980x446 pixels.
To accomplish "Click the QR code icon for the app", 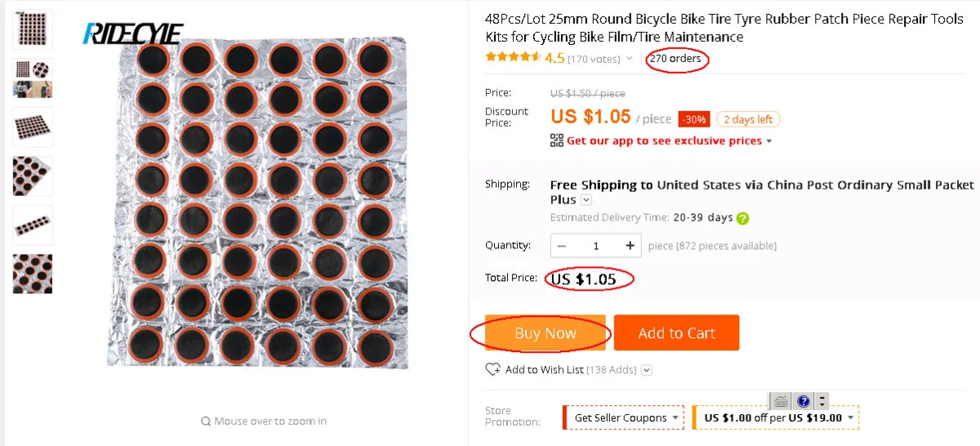I will 557,140.
